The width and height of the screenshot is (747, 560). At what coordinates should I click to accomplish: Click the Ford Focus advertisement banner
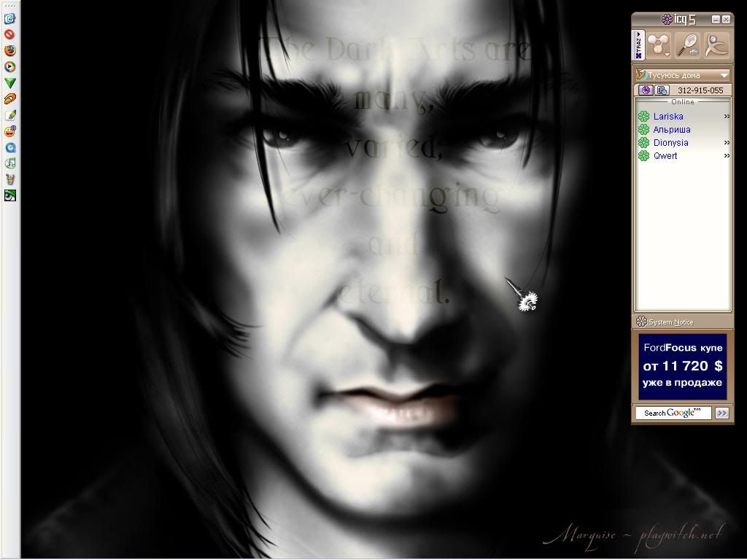pos(683,366)
